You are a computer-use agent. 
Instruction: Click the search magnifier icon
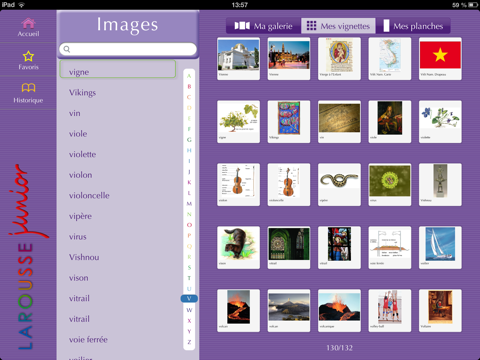67,49
